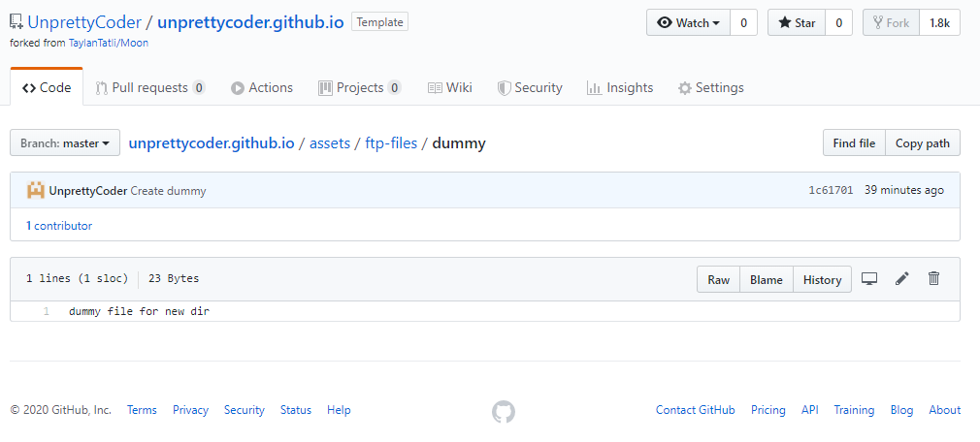Star the repository
Viewport: 980px width, 442px height.
point(797,23)
